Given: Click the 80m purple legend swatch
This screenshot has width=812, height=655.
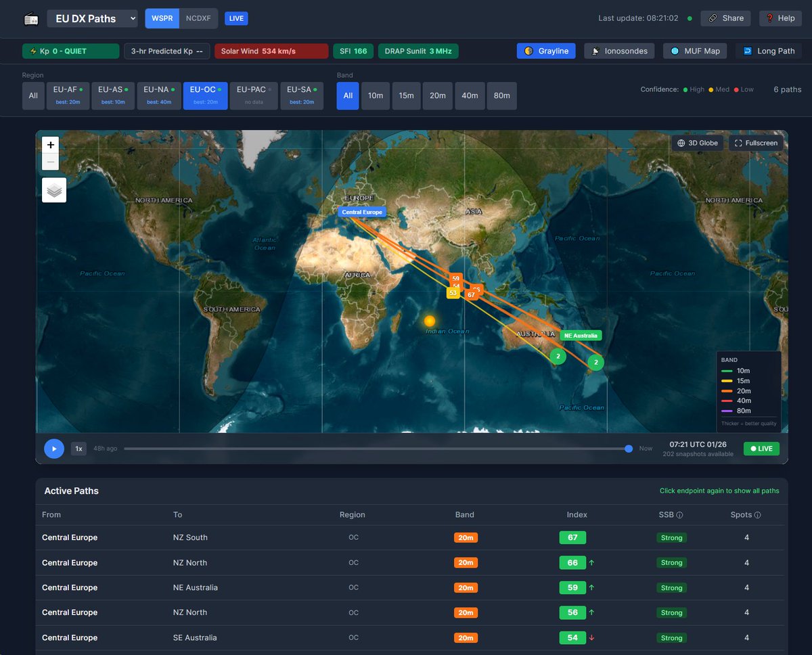Looking at the screenshot, I should coord(728,411).
